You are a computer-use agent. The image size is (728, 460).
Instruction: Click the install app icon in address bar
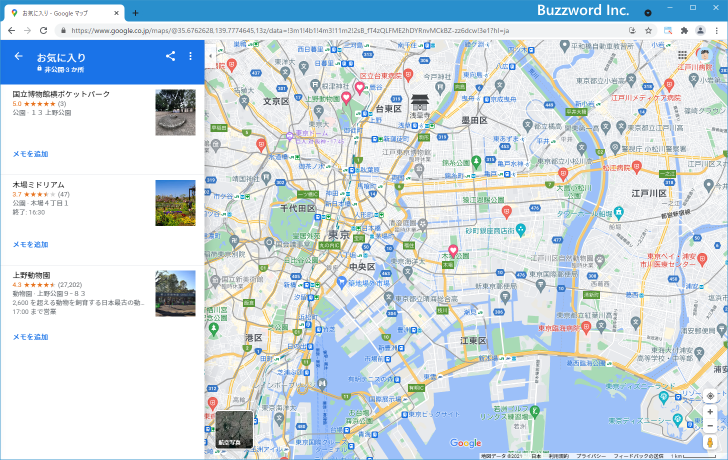tap(632, 31)
